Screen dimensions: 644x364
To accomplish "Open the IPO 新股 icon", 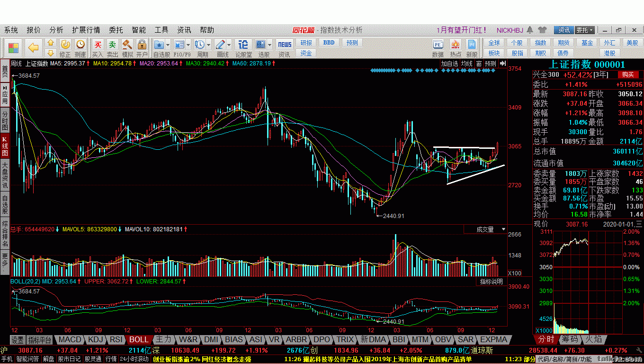I will [x=472, y=45].
